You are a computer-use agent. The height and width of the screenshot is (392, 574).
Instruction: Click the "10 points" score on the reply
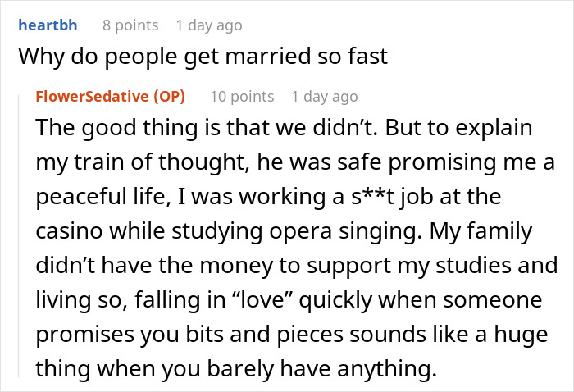(242, 96)
